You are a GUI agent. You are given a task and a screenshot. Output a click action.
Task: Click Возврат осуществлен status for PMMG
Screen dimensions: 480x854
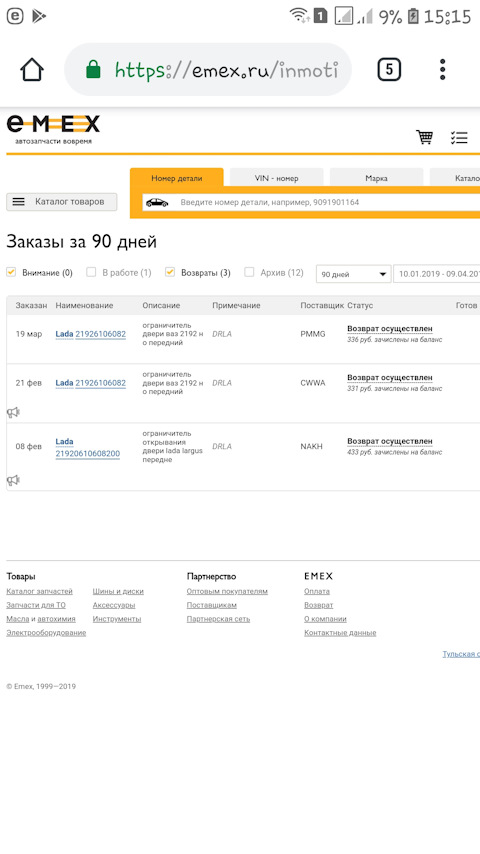tap(390, 329)
